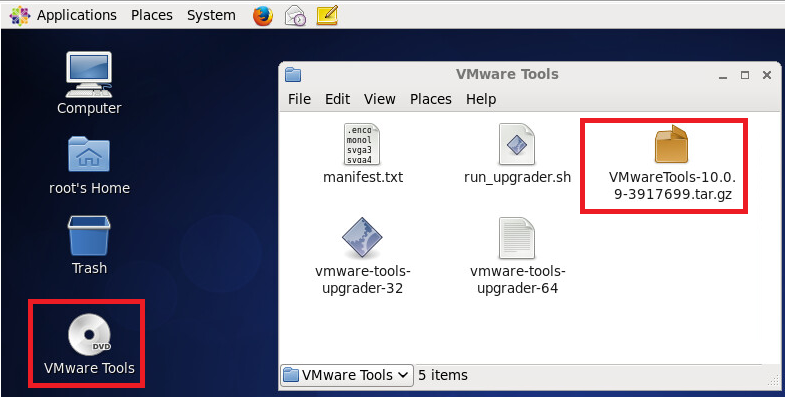Open the File menu in VMware Tools window
The image size is (785, 397).
[299, 99]
